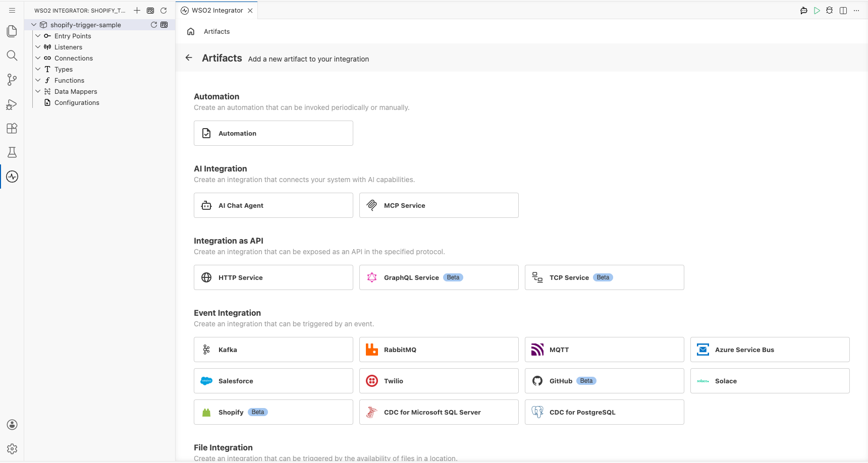This screenshot has height=463, width=868.
Task: Create a GraphQL Service
Action: (x=439, y=277)
